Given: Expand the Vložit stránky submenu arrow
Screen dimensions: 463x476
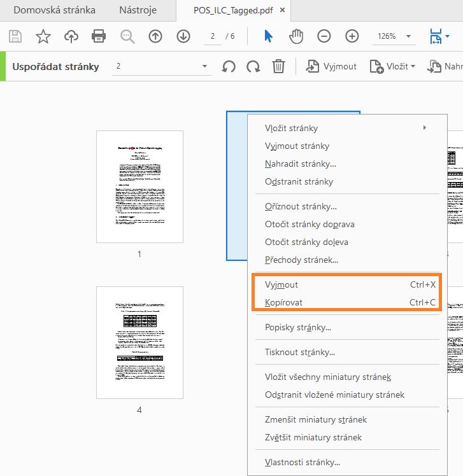Looking at the screenshot, I should click(425, 128).
